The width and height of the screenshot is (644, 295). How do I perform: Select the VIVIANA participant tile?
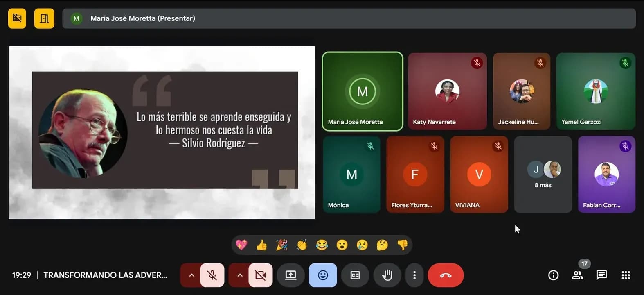pyautogui.click(x=479, y=175)
